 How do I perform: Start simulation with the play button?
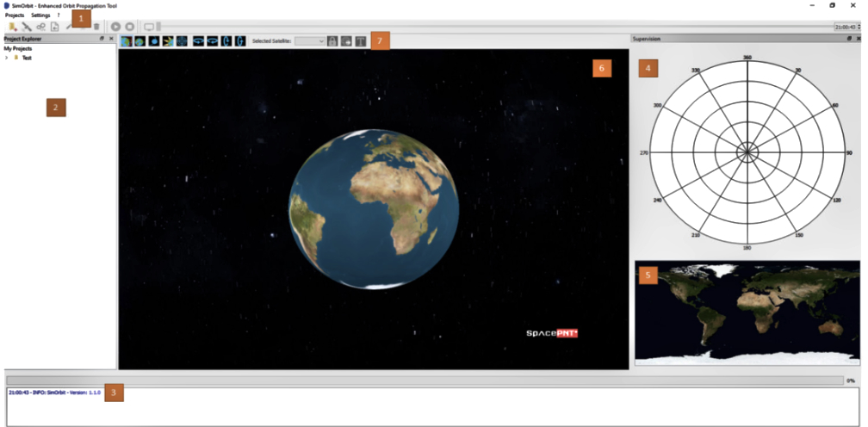click(x=116, y=27)
